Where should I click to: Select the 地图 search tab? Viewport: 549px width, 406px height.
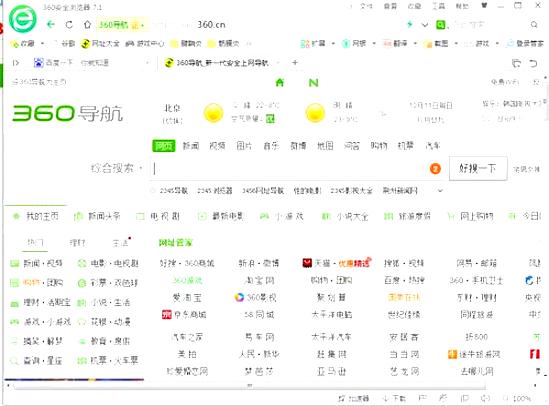(x=325, y=146)
